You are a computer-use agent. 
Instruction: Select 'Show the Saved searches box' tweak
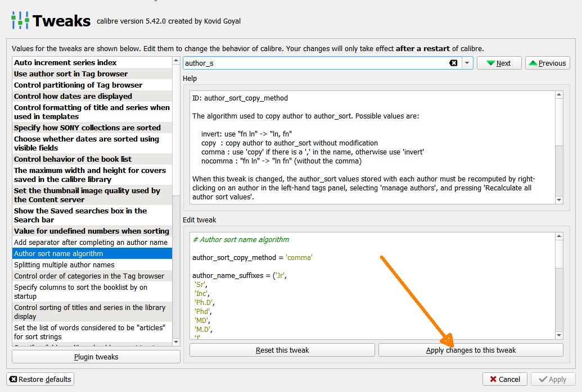92,215
